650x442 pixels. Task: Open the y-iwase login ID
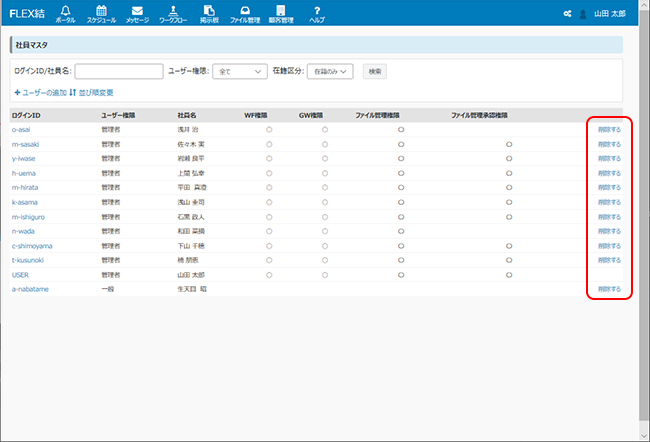(24, 159)
